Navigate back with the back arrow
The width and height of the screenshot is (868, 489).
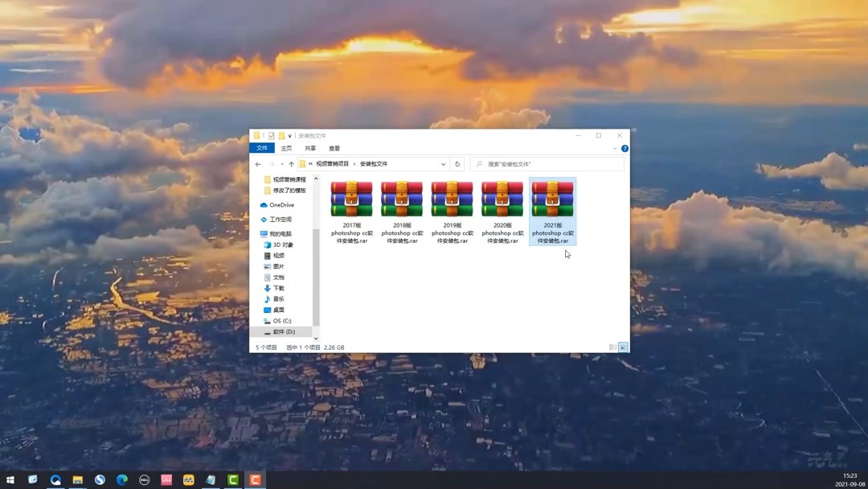257,163
